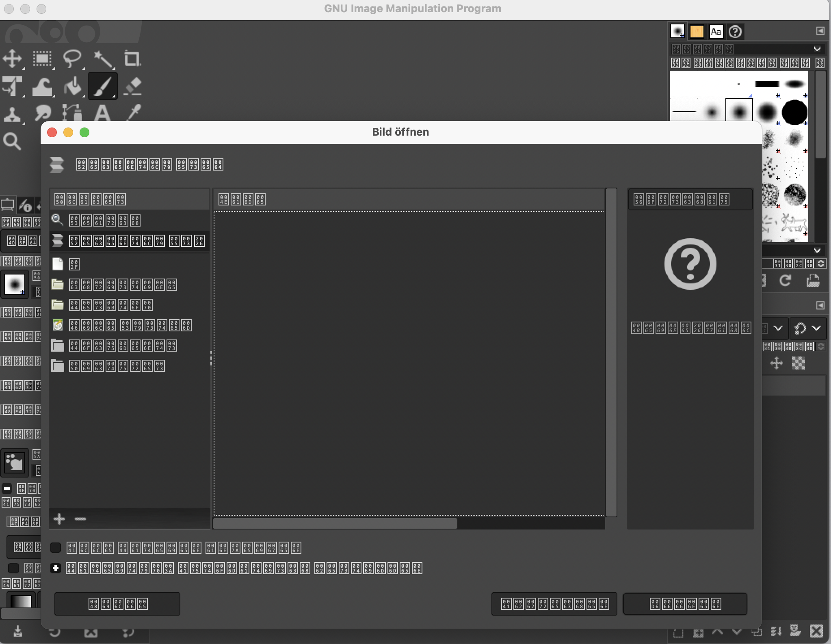Toggle the show all files checkbox
Screen dimensions: 831x644
pyautogui.click(x=56, y=548)
